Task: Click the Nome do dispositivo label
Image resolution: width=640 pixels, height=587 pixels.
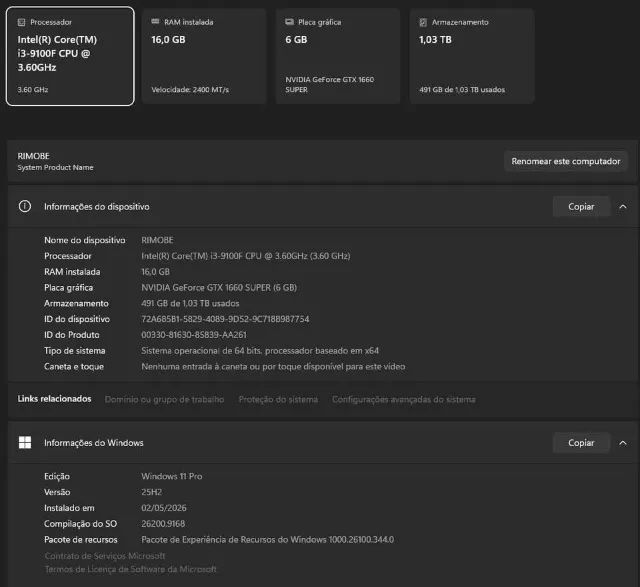Action: coord(85,240)
